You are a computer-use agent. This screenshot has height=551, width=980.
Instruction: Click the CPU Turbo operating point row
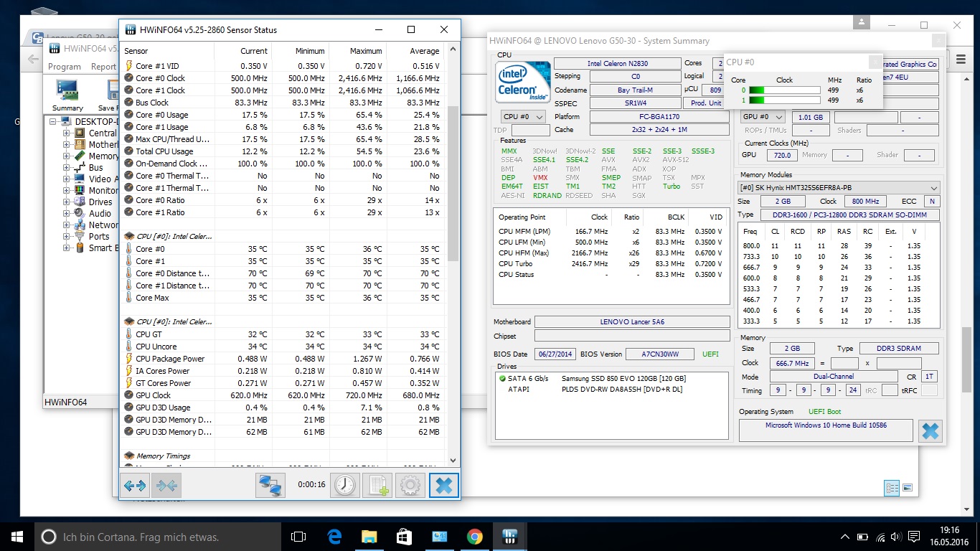[611, 264]
